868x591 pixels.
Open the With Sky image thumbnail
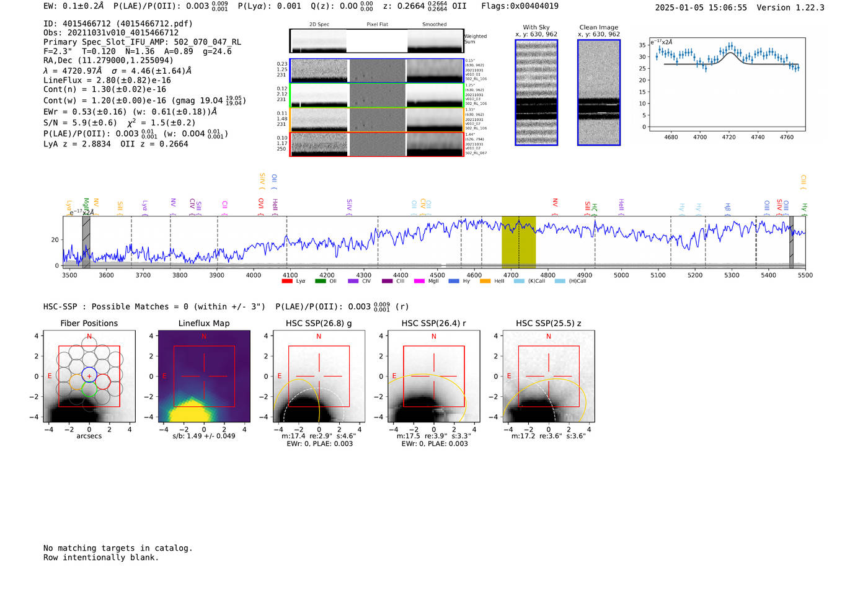click(x=536, y=92)
